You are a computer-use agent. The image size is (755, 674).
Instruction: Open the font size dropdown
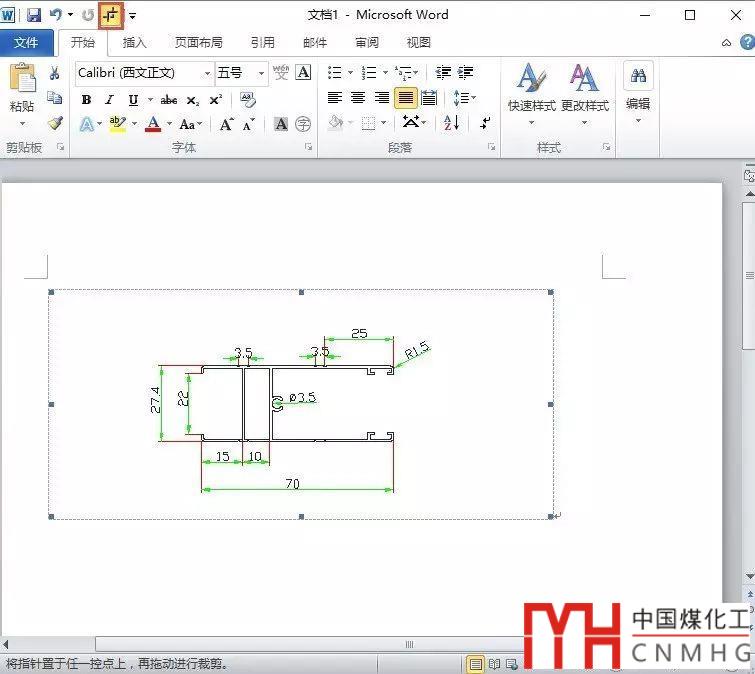click(262, 73)
